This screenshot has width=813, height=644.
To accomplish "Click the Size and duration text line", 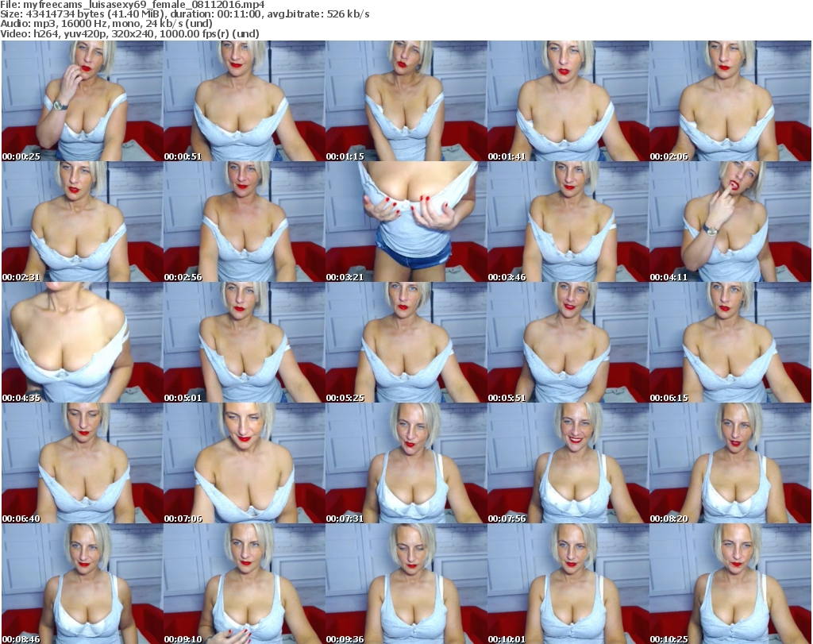I will (184, 14).
